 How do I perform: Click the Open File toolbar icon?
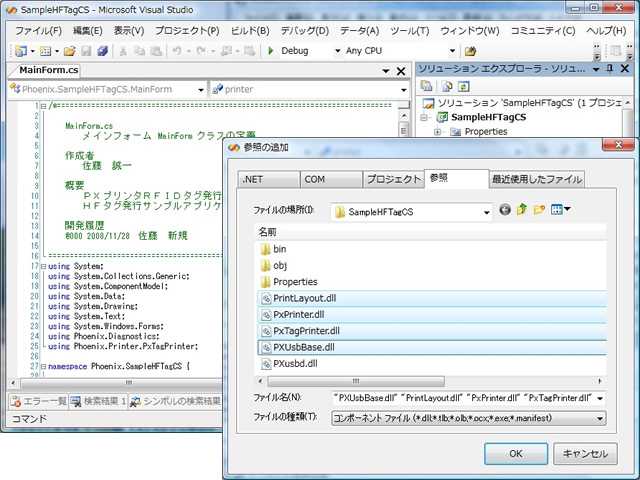point(70,51)
